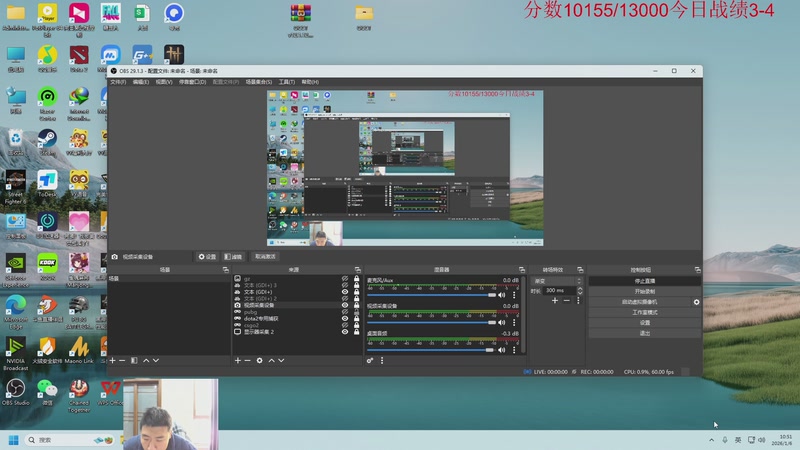Open the 停靠窗口(D) menu

pos(192,82)
